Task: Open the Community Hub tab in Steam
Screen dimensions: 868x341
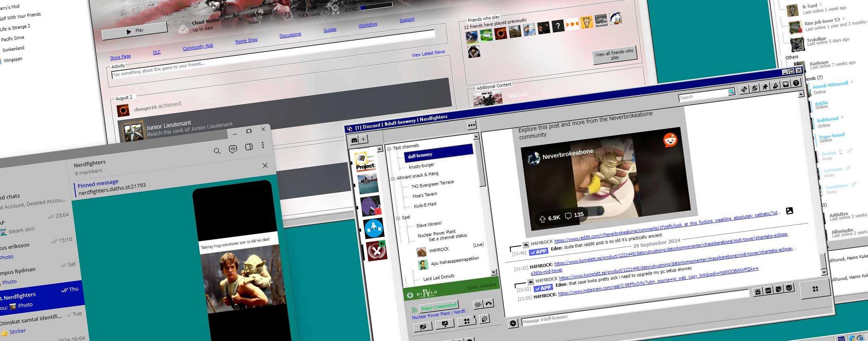Action: (198, 47)
